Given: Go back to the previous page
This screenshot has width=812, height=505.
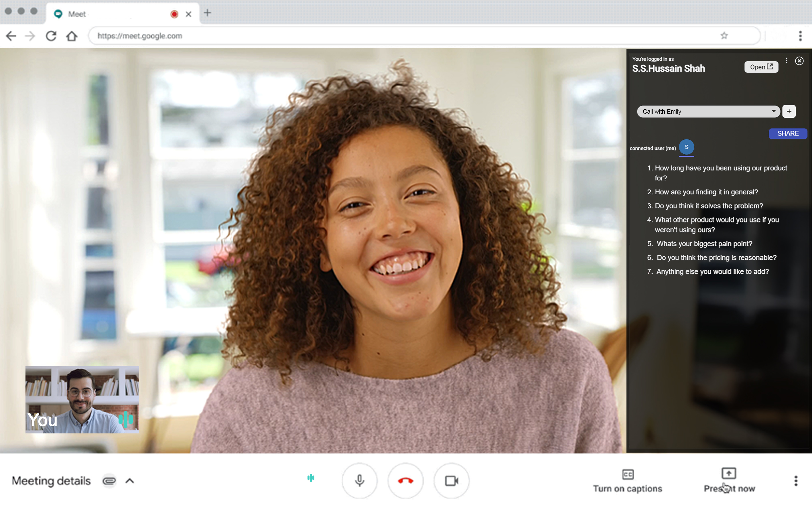Looking at the screenshot, I should [x=11, y=36].
